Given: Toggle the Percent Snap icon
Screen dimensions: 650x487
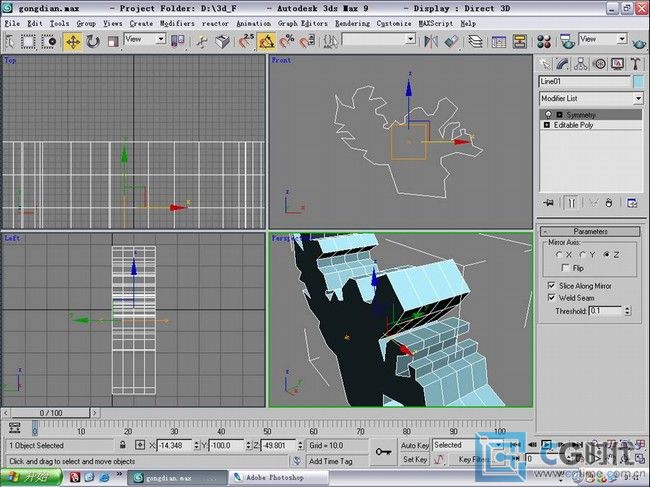Looking at the screenshot, I should point(286,41).
